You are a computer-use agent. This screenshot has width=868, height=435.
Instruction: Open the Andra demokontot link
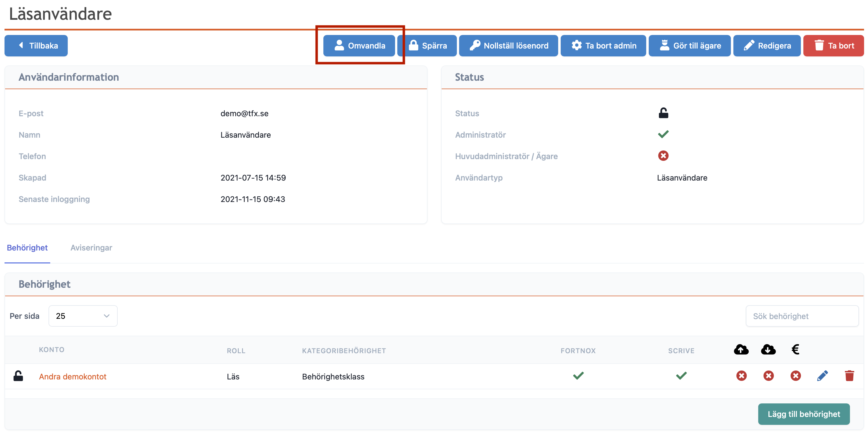[x=73, y=376]
